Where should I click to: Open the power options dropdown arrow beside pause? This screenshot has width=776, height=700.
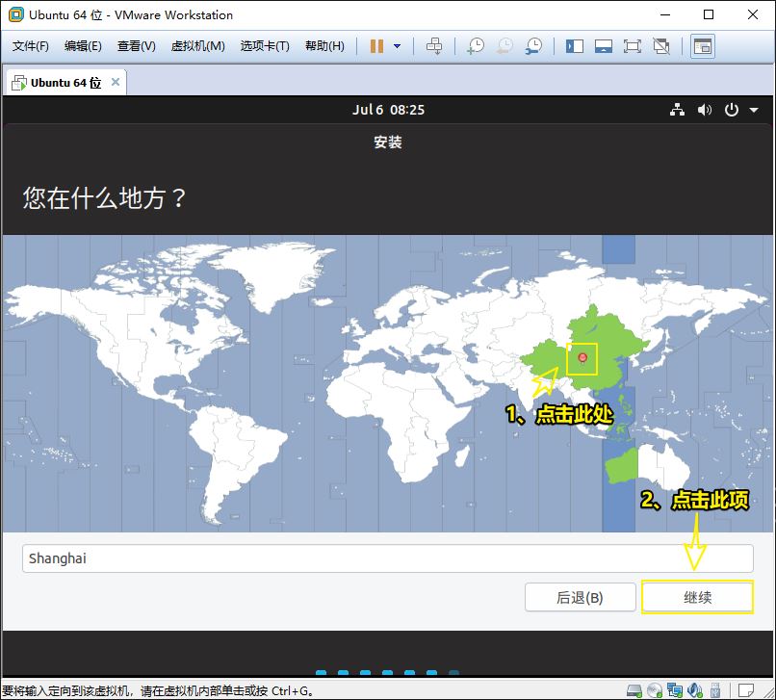397,46
